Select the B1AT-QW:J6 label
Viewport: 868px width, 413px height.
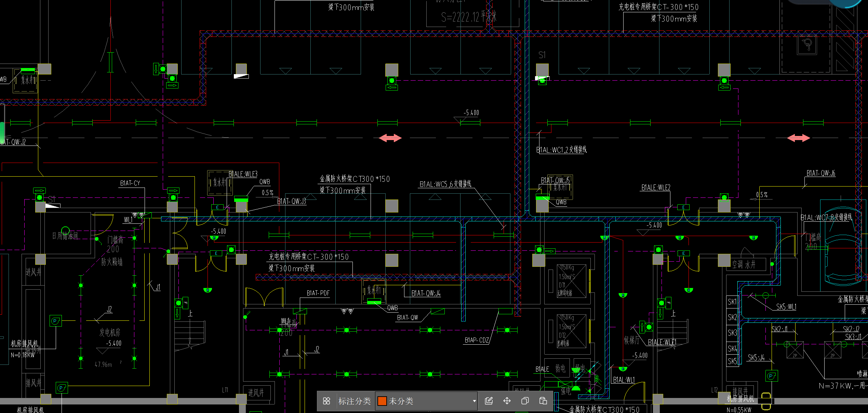coord(821,173)
